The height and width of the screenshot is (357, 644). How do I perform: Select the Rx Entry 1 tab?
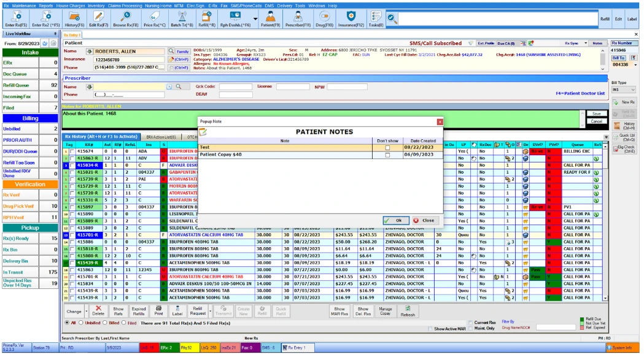point(72,36)
